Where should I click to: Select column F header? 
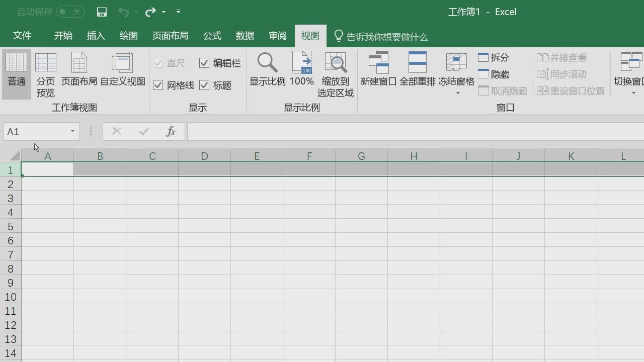point(309,156)
